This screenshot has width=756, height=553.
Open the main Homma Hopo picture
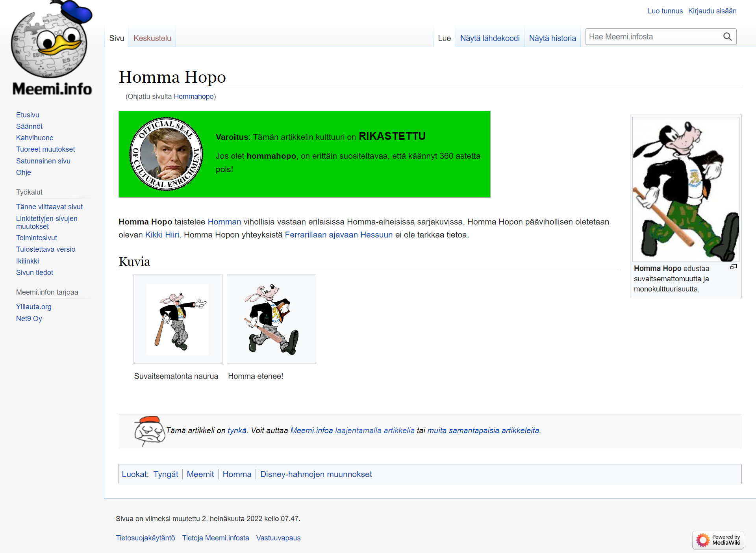686,189
